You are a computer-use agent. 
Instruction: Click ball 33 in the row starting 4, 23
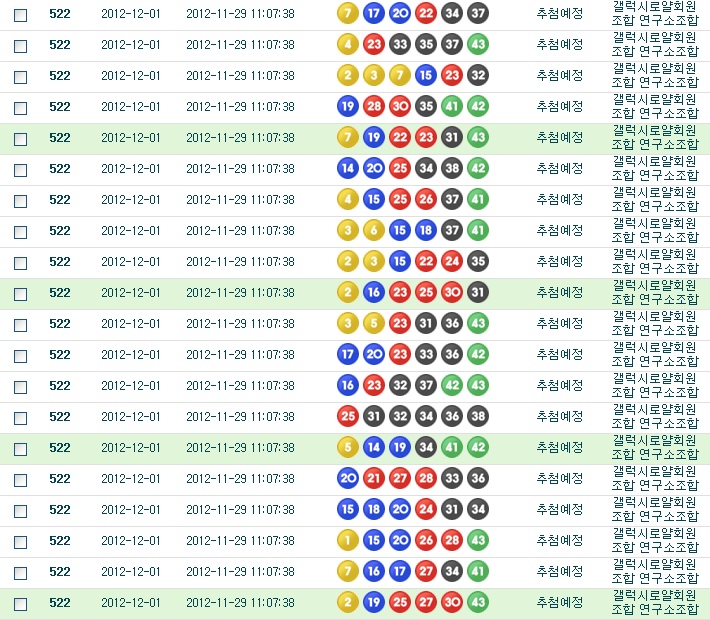[400, 44]
